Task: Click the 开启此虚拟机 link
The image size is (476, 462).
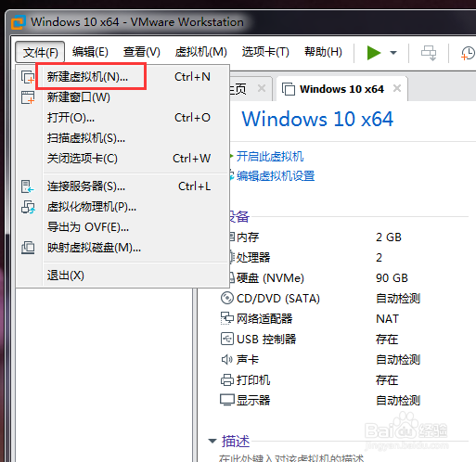Action: (270, 156)
